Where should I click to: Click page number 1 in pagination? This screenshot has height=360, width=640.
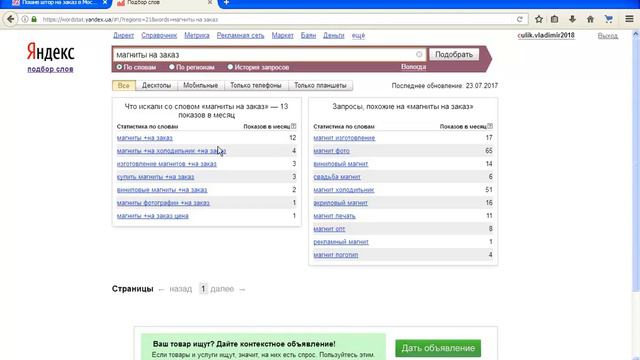click(x=203, y=289)
